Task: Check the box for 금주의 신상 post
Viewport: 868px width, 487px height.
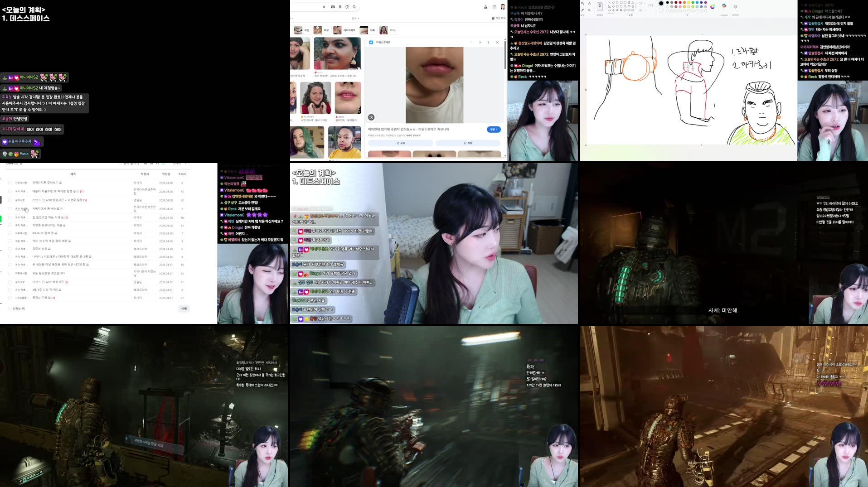Action: point(10,249)
